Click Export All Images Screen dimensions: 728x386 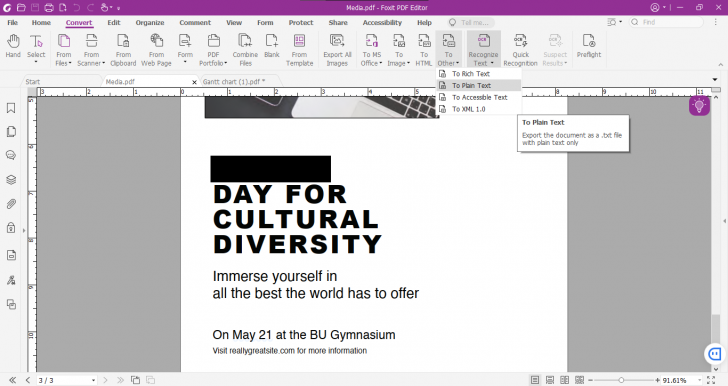(x=337, y=51)
